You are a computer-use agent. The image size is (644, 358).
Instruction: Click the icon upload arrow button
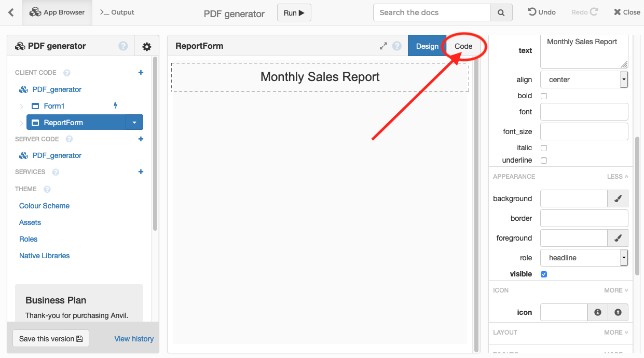click(618, 312)
